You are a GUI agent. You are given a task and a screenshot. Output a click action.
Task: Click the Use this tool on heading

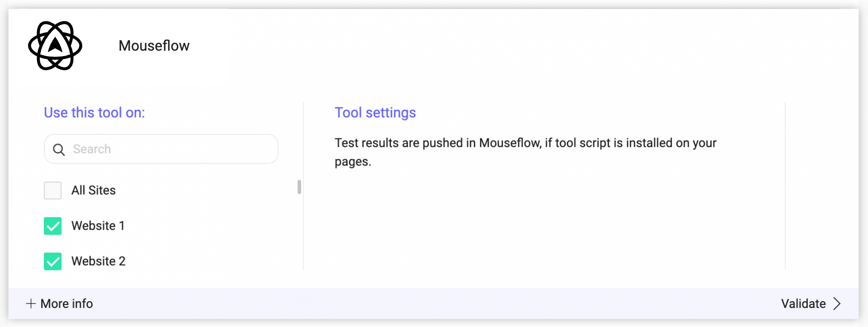[x=94, y=113]
